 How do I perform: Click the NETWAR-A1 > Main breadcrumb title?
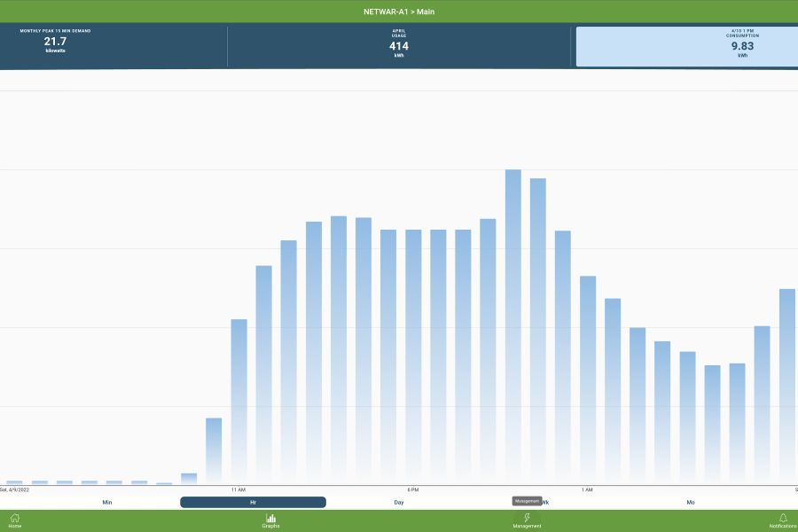coord(399,12)
